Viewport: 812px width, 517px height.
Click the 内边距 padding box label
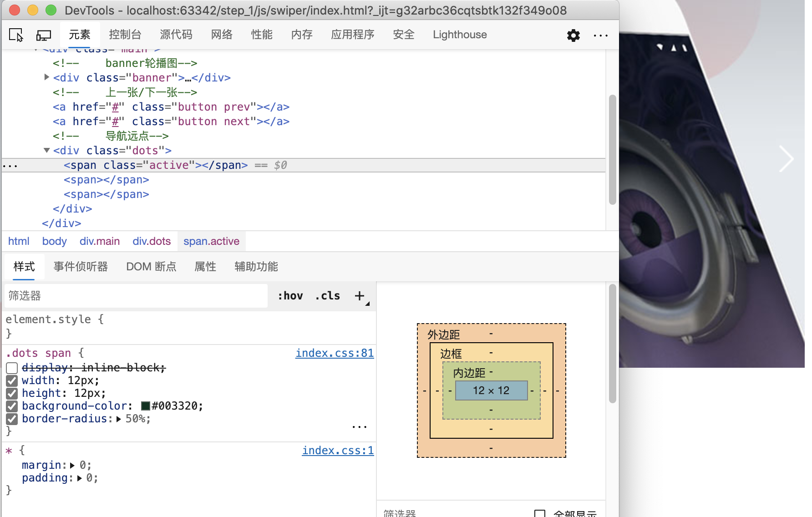tap(469, 373)
